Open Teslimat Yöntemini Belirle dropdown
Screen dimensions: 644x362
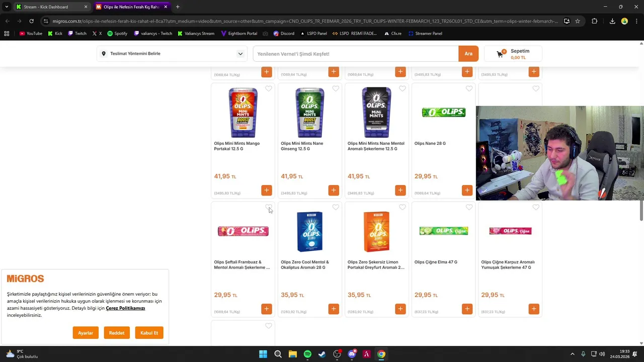tap(173, 54)
